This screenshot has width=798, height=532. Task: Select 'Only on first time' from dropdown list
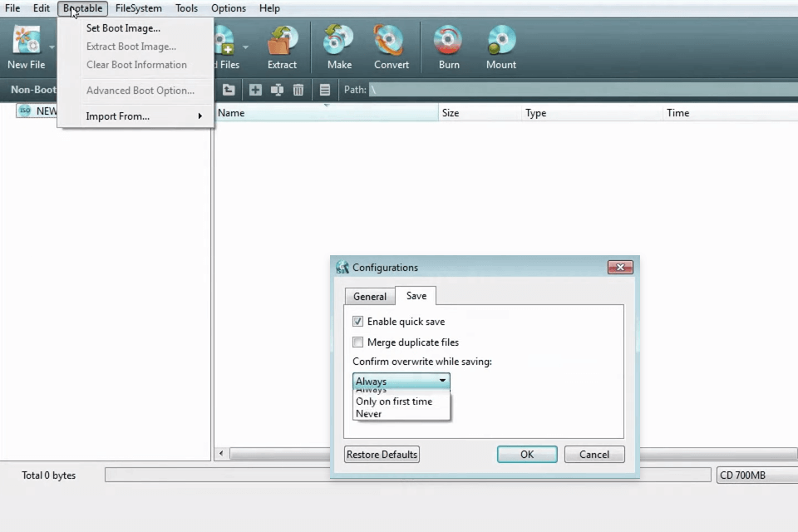coord(394,401)
